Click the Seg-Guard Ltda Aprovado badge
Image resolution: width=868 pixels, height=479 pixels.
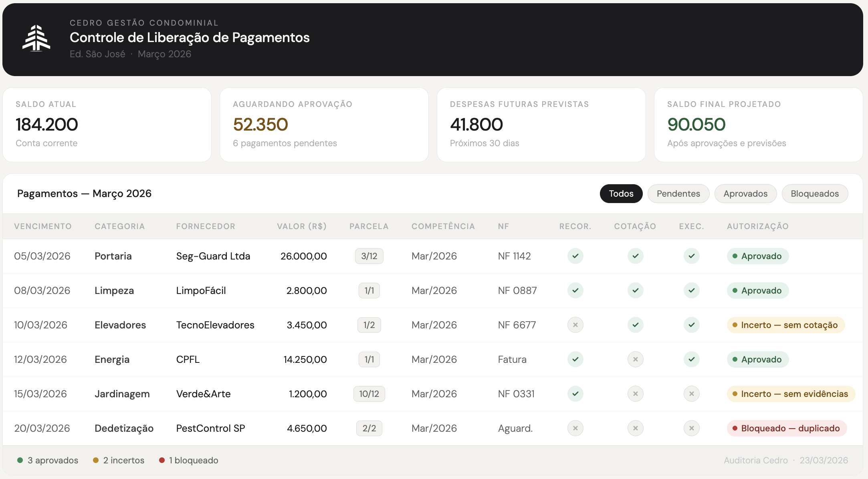757,256
